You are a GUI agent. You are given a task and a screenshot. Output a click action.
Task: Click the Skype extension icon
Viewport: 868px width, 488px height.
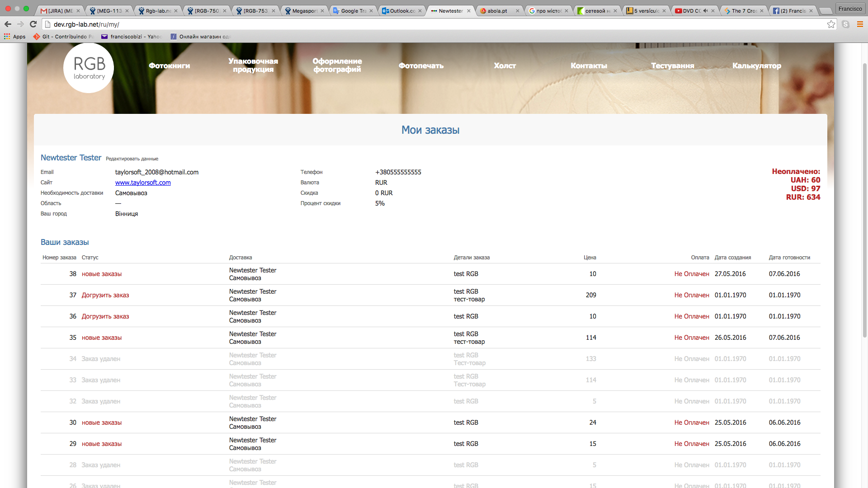pos(845,24)
